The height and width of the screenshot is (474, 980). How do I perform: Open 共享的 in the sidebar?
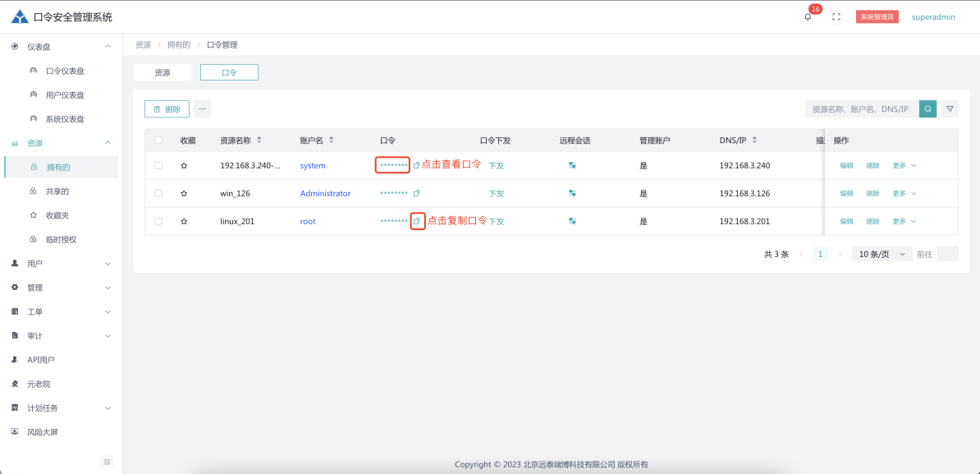[57, 191]
